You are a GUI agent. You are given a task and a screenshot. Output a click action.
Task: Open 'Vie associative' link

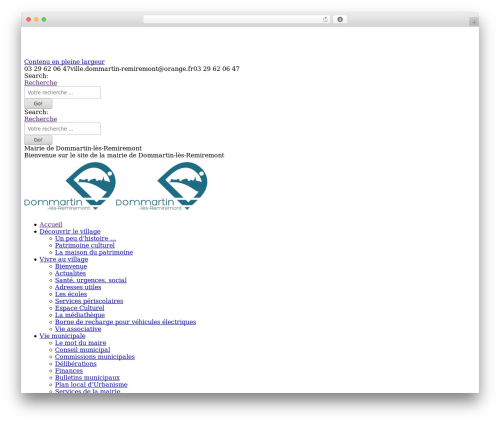78,330
